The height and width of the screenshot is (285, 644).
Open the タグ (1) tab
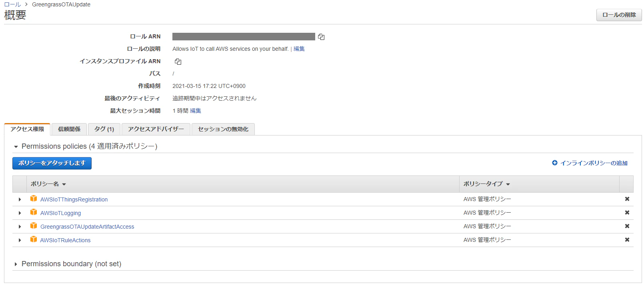[x=104, y=129]
